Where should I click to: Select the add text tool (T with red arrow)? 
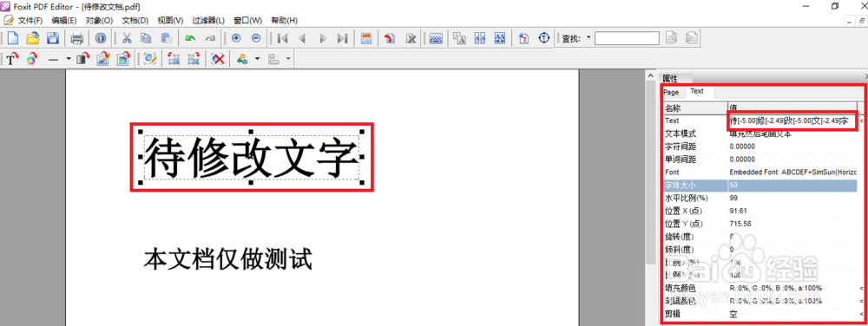pos(12,59)
